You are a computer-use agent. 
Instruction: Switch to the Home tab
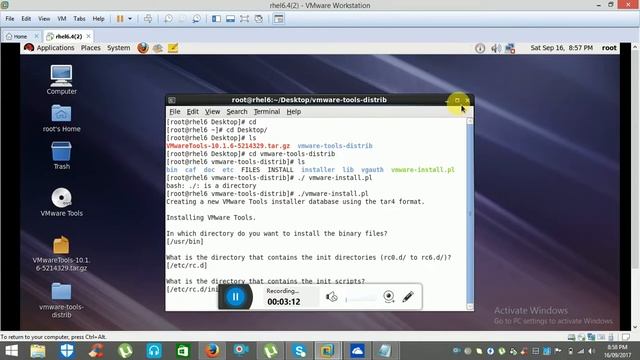click(x=17, y=36)
